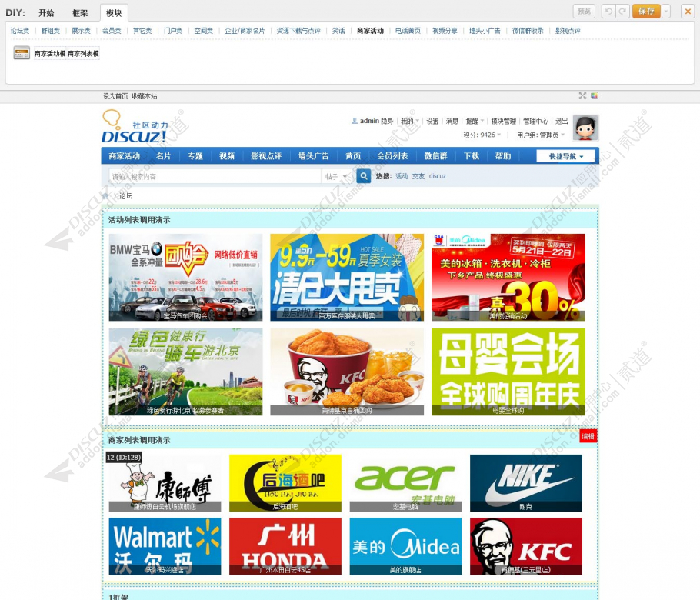Expand the 提醒 notifications dropdown

[x=475, y=121]
